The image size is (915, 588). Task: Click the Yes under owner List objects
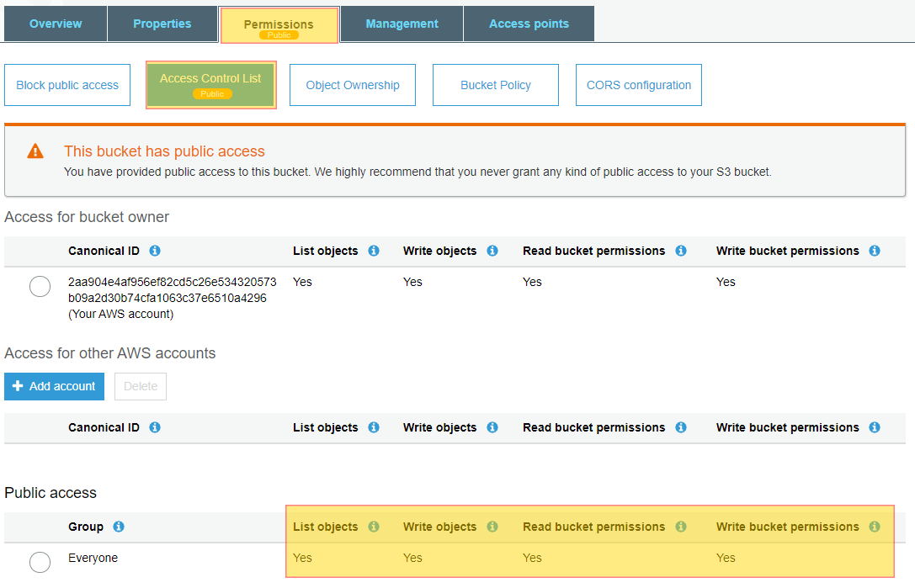tap(302, 283)
